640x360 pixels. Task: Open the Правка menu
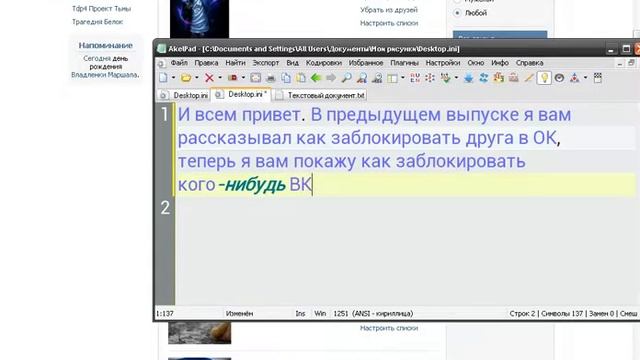tap(206, 63)
